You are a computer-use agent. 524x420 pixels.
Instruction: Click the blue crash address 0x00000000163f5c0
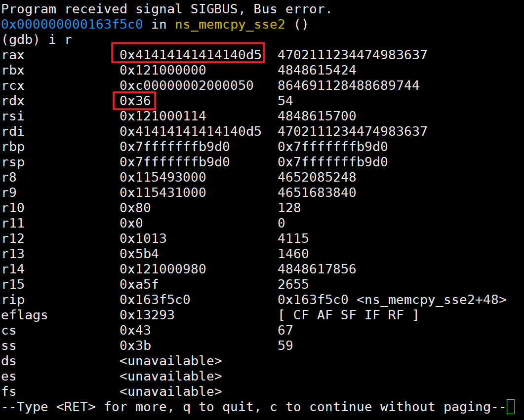[72, 24]
